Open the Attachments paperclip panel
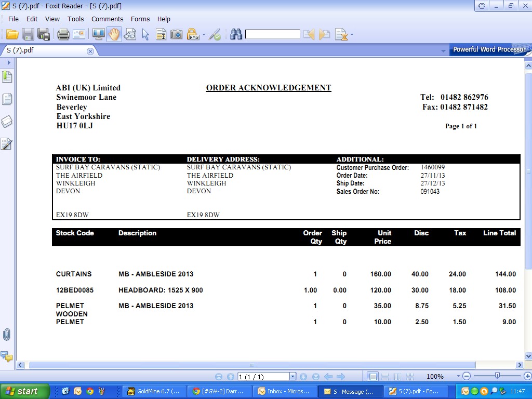The image size is (532, 399). coord(7,335)
